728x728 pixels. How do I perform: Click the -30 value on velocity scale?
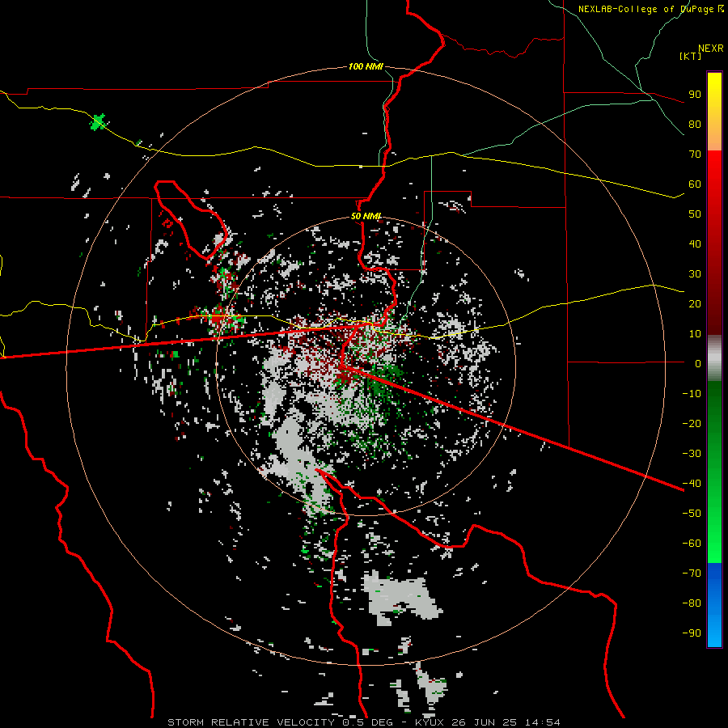tap(692, 454)
